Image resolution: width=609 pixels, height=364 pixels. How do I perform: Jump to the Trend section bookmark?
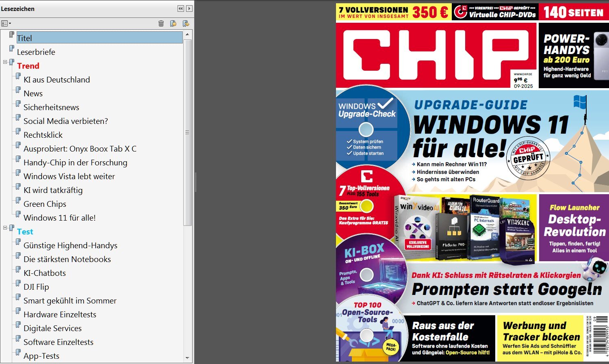coord(28,66)
